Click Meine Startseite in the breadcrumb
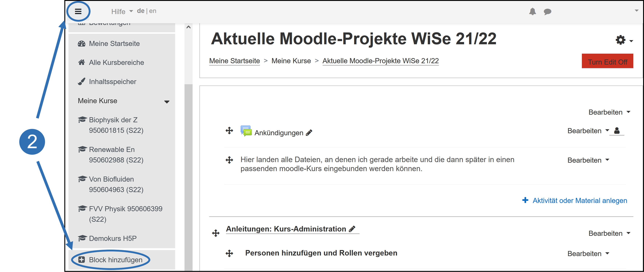Screen dimensions: 644x272 (234, 61)
